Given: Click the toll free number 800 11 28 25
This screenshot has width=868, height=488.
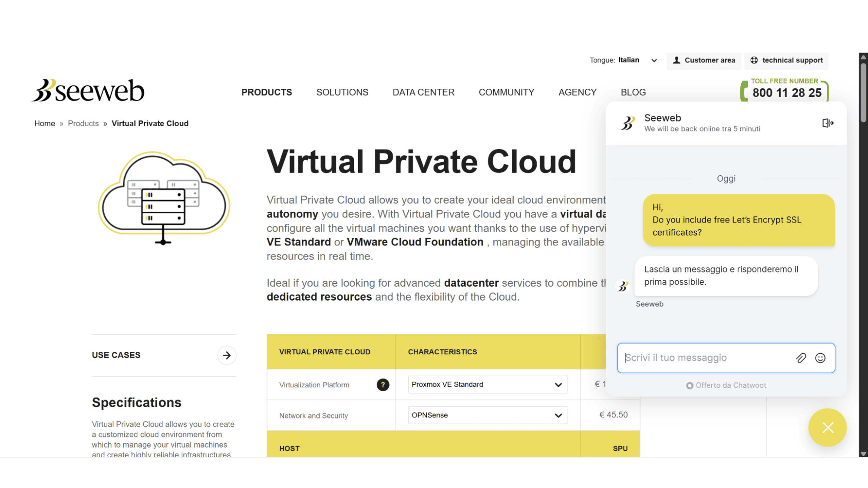Looking at the screenshot, I should (786, 92).
